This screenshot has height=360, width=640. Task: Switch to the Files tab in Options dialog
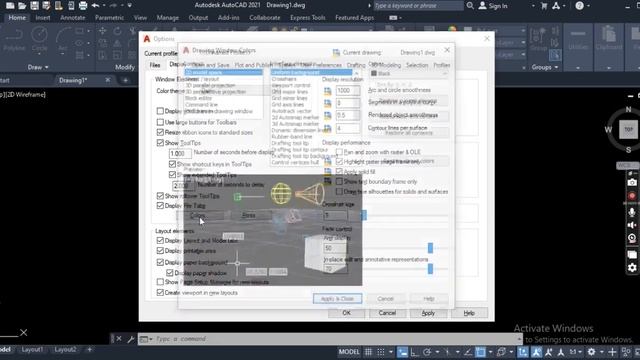(155, 65)
